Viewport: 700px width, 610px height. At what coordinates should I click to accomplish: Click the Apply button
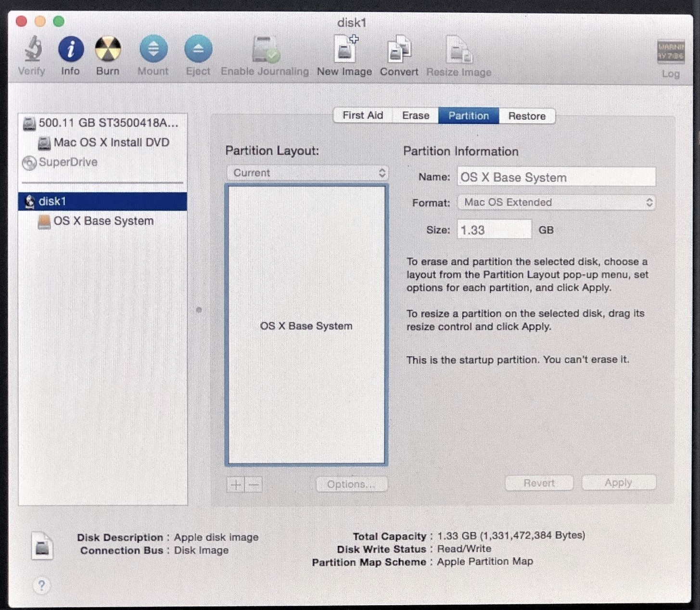(x=619, y=483)
